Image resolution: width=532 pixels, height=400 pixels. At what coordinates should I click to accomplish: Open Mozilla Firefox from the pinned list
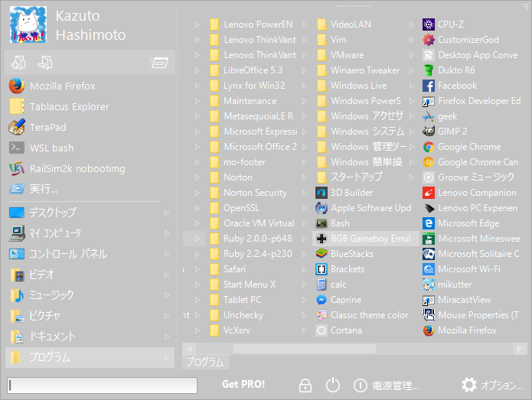click(x=90, y=86)
